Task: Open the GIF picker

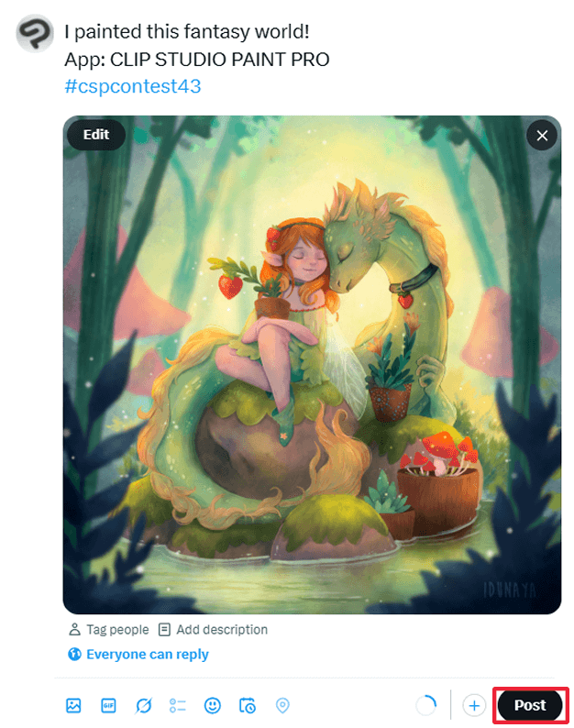Action: click(108, 705)
